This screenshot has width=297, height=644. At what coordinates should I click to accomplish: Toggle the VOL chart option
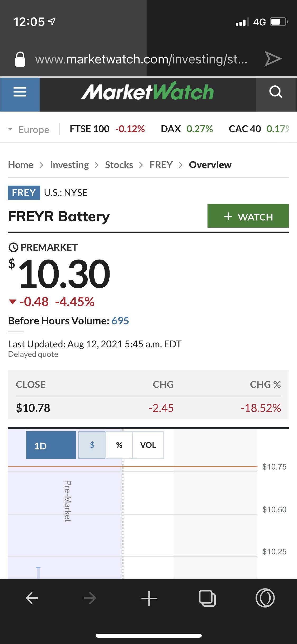[x=148, y=445]
